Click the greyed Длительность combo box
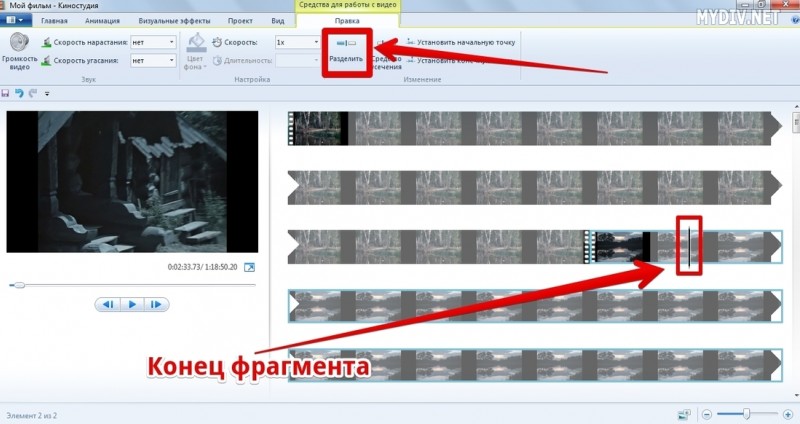Image resolution: width=800 pixels, height=424 pixels. [x=297, y=60]
